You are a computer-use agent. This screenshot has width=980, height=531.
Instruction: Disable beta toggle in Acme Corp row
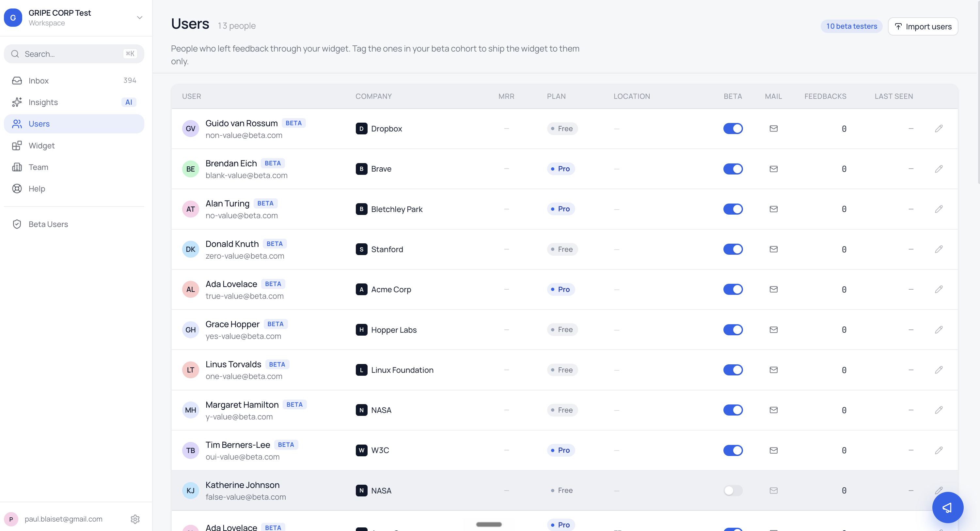[733, 289]
